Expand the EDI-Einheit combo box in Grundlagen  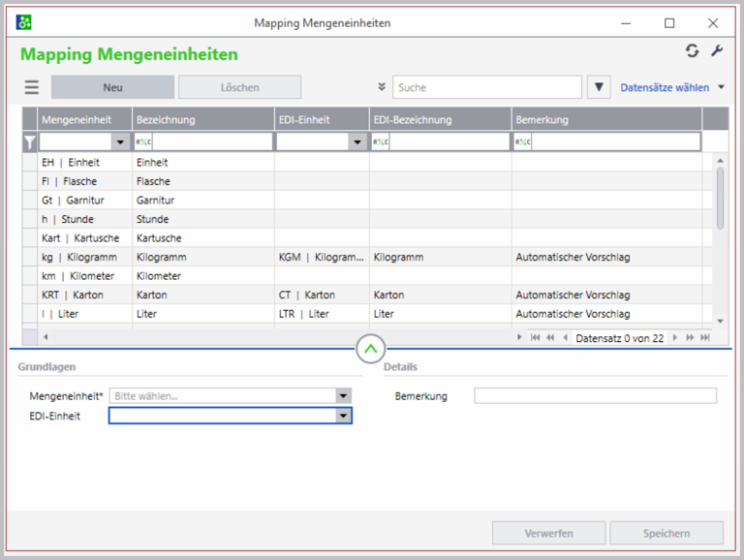(x=344, y=416)
